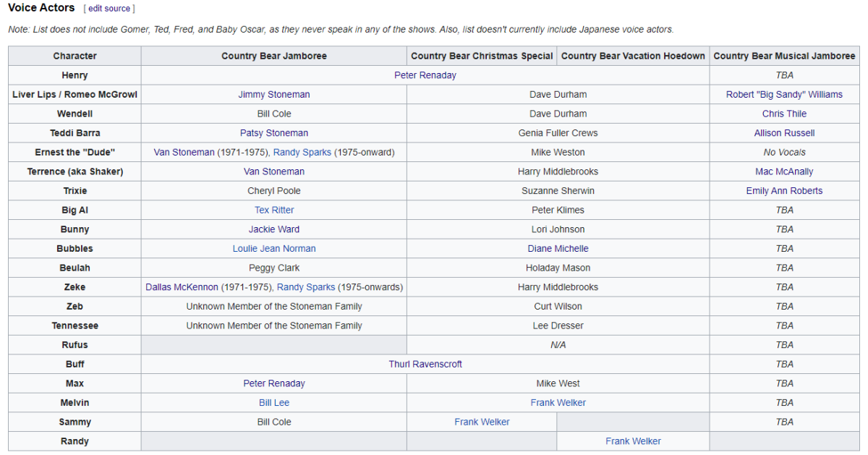
Task: Open the Patsy Stoneman link
Action: 274,133
